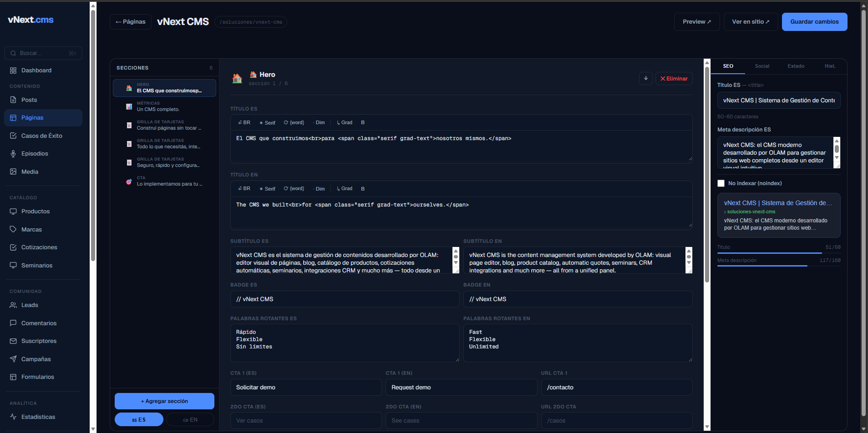The height and width of the screenshot is (433, 868).
Task: Open the Posts section in the sidebar
Action: (43, 100)
